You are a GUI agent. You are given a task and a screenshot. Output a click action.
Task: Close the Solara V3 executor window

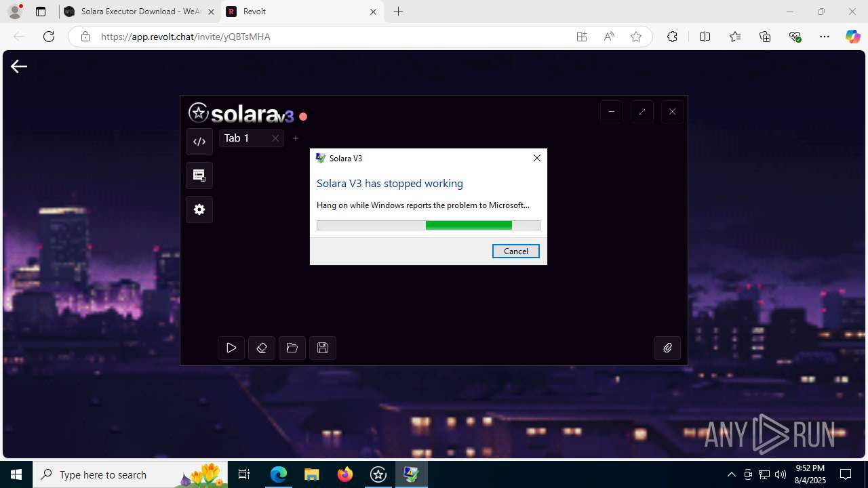point(673,112)
